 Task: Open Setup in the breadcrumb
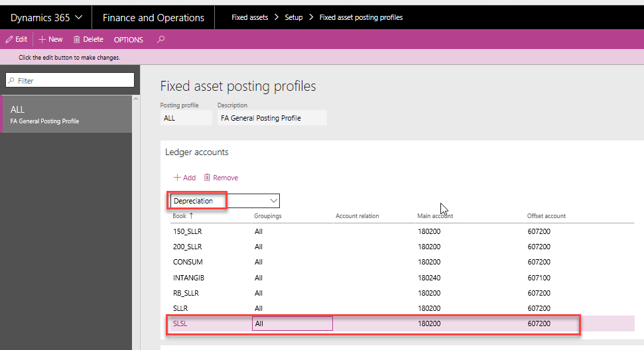pos(294,17)
